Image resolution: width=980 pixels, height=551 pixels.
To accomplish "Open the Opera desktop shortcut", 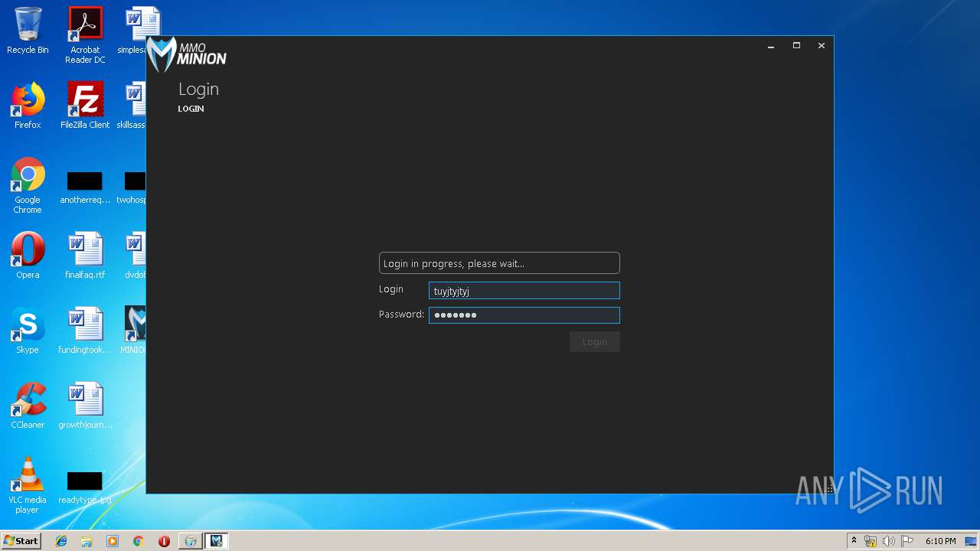I will tap(28, 256).
